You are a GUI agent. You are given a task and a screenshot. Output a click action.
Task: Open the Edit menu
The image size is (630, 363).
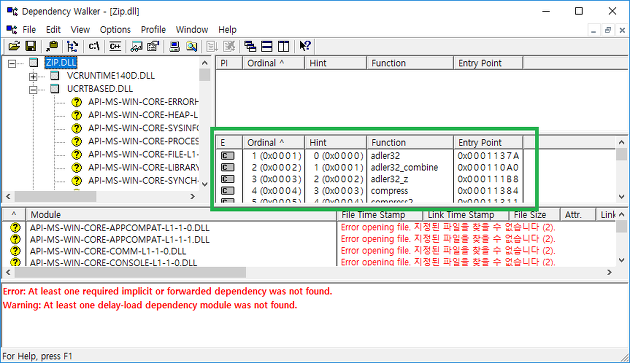tap(53, 30)
